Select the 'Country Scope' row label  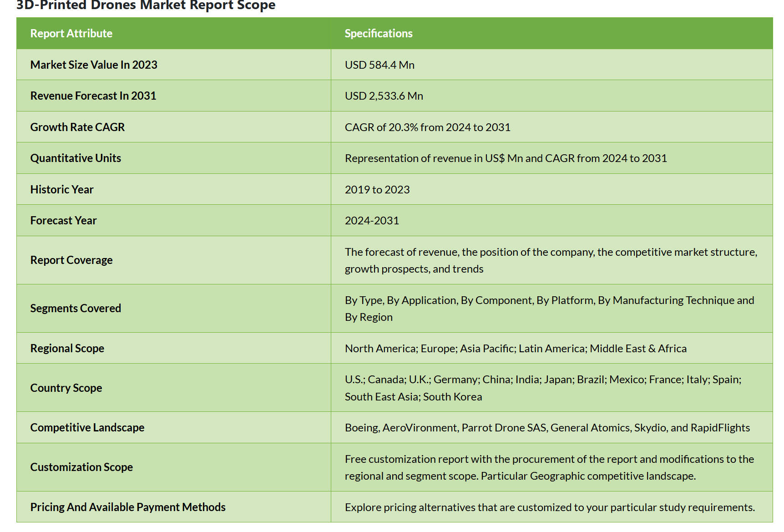66,388
